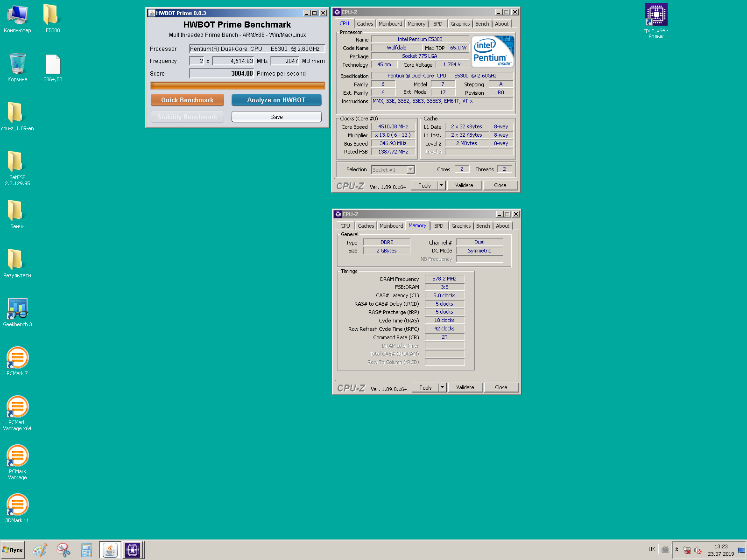747x560 pixels.
Task: Open the cpu-z_1.89-en folder
Action: click(x=17, y=117)
